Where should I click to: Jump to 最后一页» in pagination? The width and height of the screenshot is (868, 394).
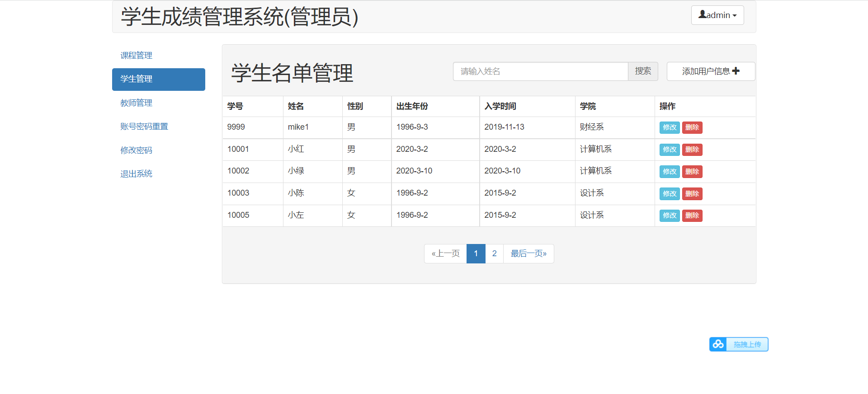click(528, 253)
